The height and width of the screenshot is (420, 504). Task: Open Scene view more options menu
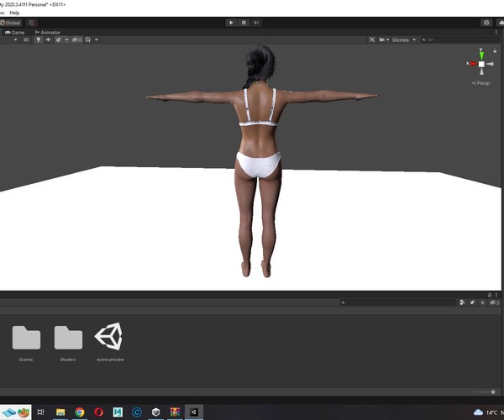point(496,32)
